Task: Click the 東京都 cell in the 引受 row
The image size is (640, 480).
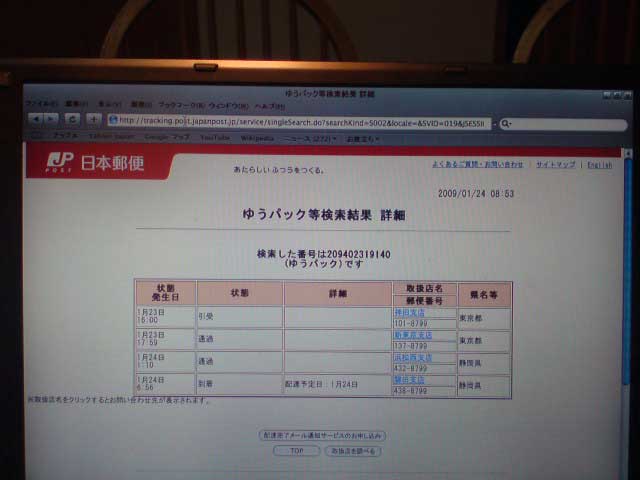Action: point(484,318)
